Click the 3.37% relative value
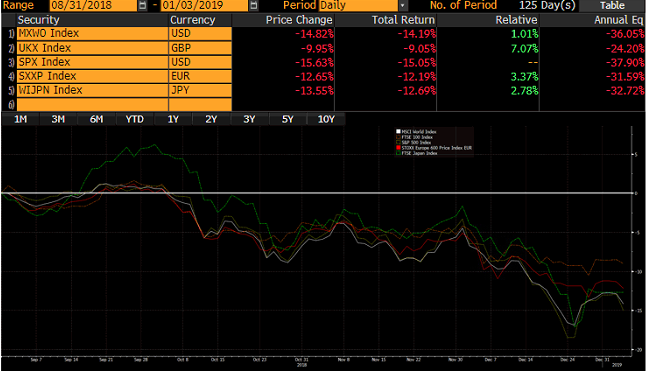Screen dimensions: 648x371 pyautogui.click(x=524, y=76)
